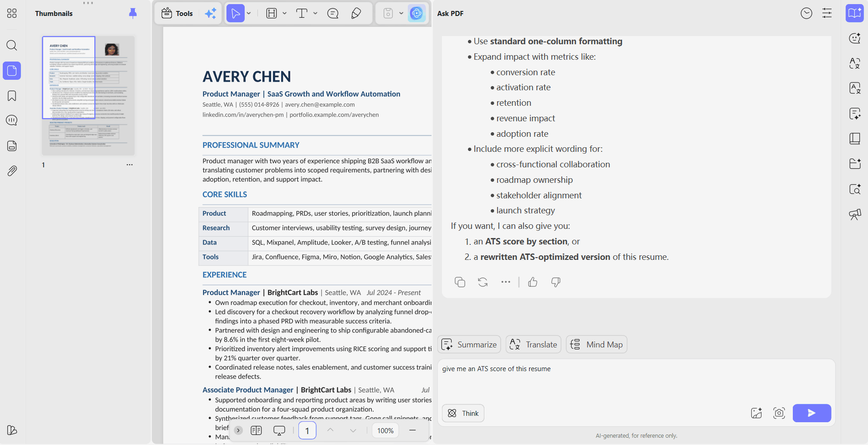868x445 pixels.
Task: Like the AI response with thumbs up
Action: tap(533, 282)
